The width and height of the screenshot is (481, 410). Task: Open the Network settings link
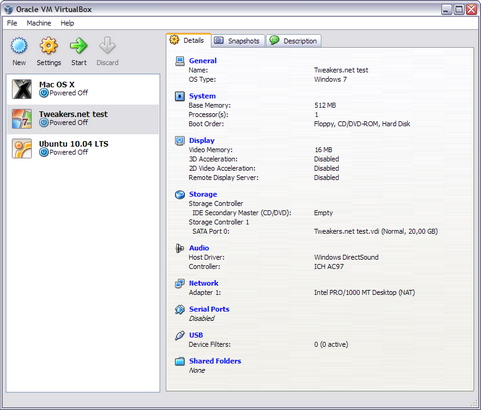pyautogui.click(x=204, y=283)
